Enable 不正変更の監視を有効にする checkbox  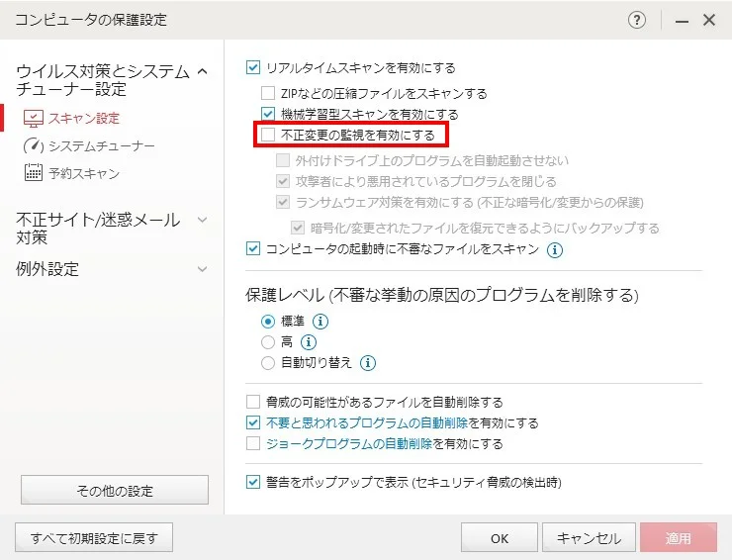(x=268, y=135)
